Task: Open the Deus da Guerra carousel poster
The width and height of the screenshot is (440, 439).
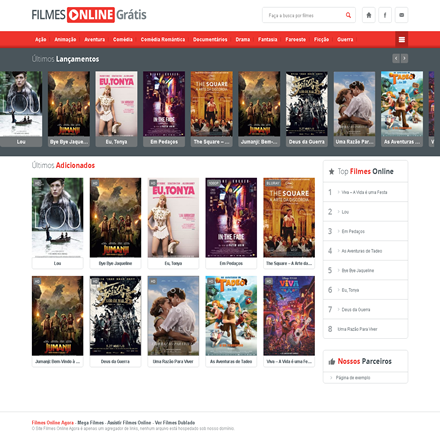Action: coord(307,104)
